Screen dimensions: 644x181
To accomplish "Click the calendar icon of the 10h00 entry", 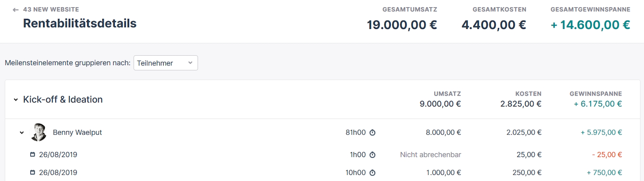I will 33,173.
